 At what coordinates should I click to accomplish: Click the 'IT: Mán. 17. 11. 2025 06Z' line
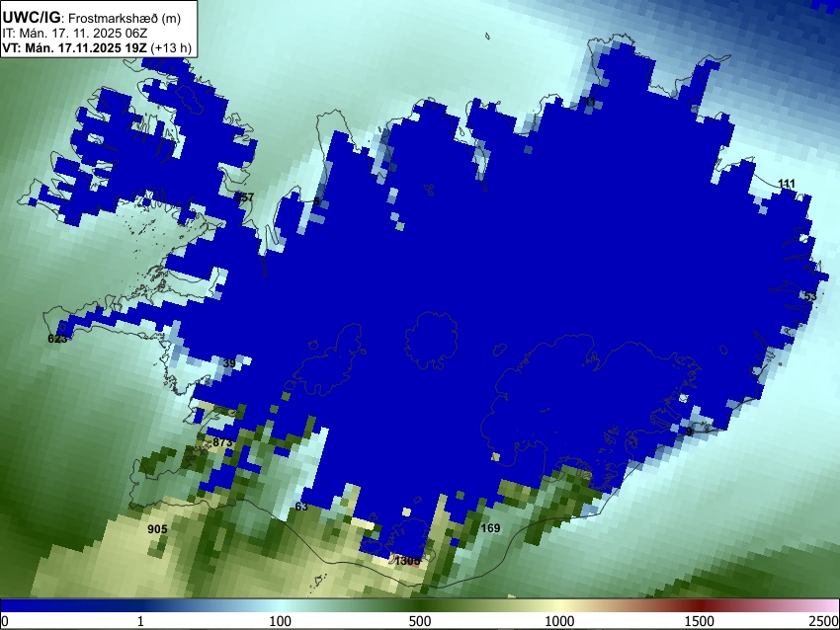[x=75, y=34]
